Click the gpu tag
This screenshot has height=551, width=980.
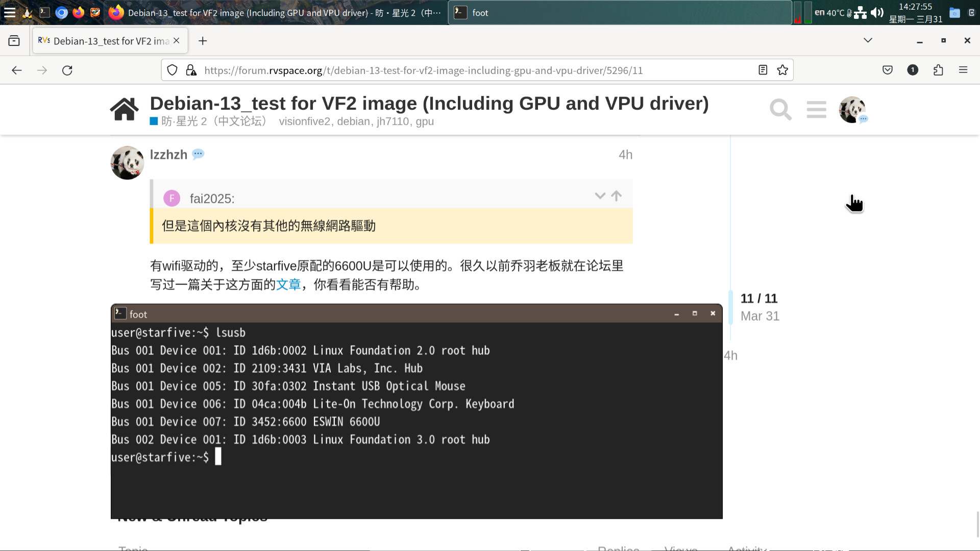pos(425,122)
